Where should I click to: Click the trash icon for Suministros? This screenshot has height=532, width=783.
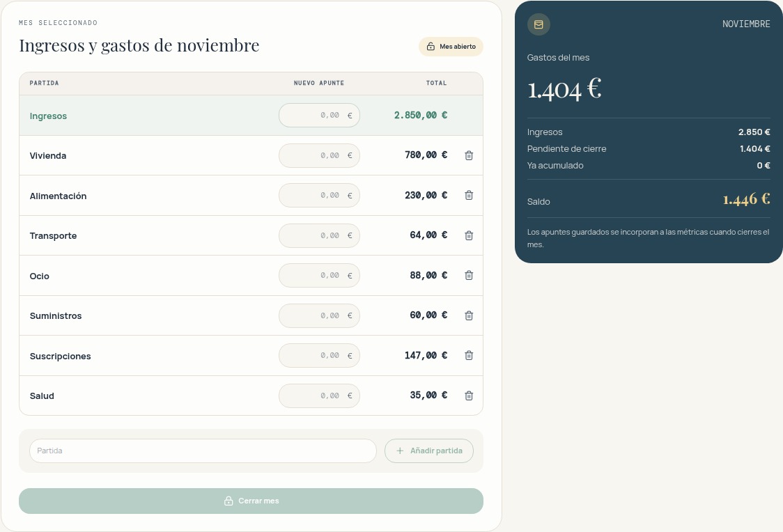[469, 315]
